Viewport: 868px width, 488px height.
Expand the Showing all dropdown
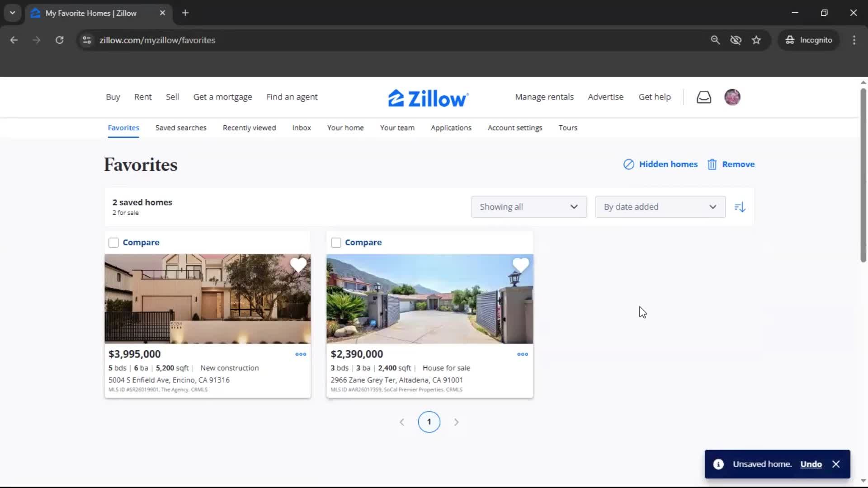click(x=529, y=207)
